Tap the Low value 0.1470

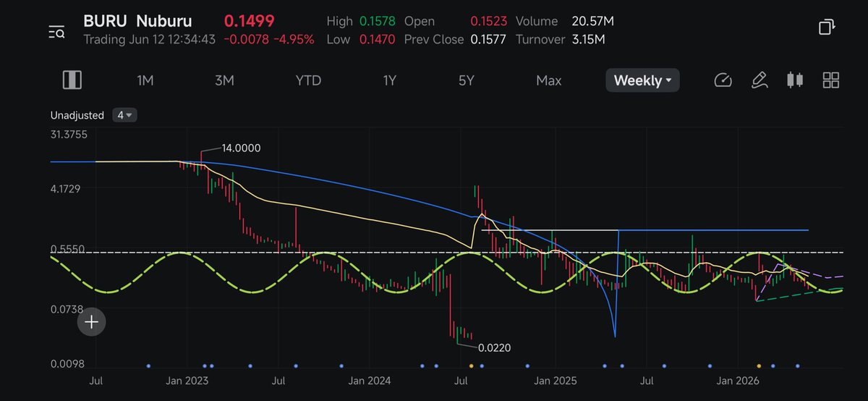click(x=378, y=39)
